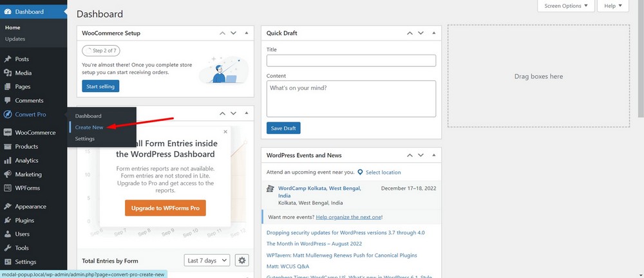Click the What's on your mind textarea

[x=351, y=99]
